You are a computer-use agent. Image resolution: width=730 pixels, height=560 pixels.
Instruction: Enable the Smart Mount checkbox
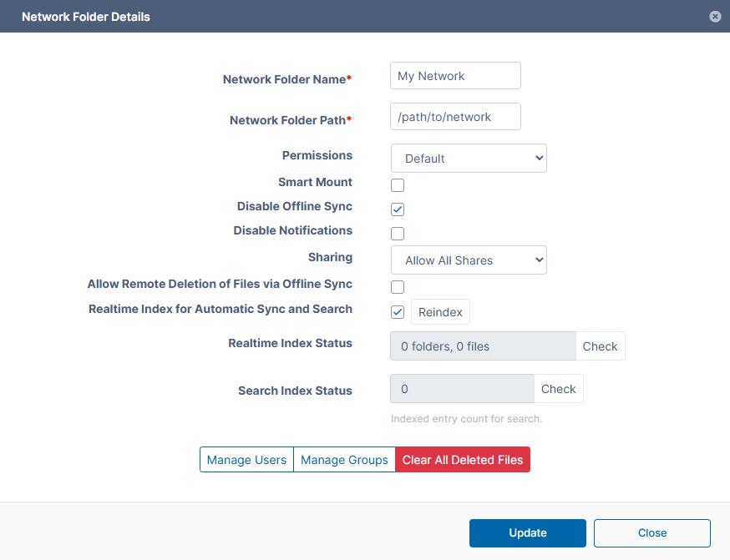pos(398,185)
